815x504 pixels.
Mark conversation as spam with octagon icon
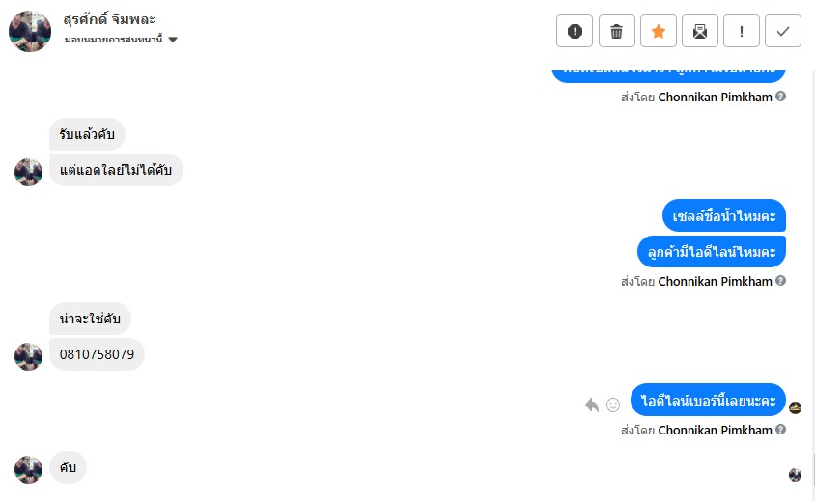[575, 31]
